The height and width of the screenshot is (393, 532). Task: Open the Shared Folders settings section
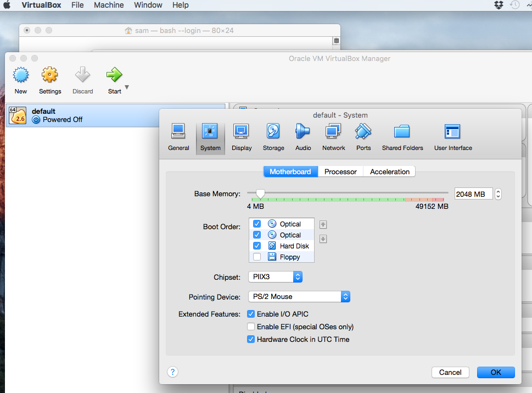(x=402, y=137)
